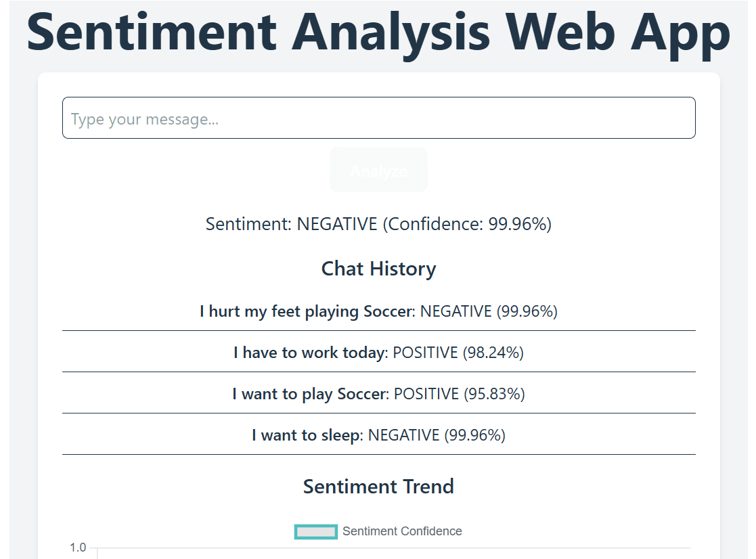Image resolution: width=756 pixels, height=559 pixels.
Task: Select the 'I have to work today' message
Action: (x=309, y=353)
